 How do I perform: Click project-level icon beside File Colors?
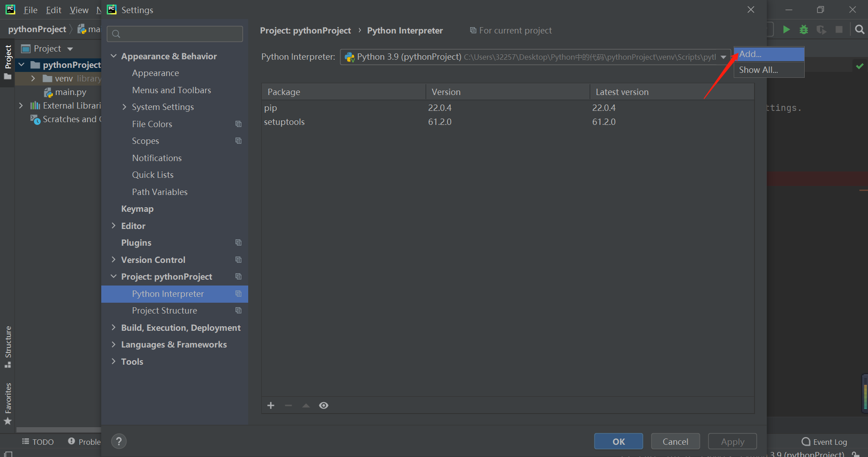(238, 124)
